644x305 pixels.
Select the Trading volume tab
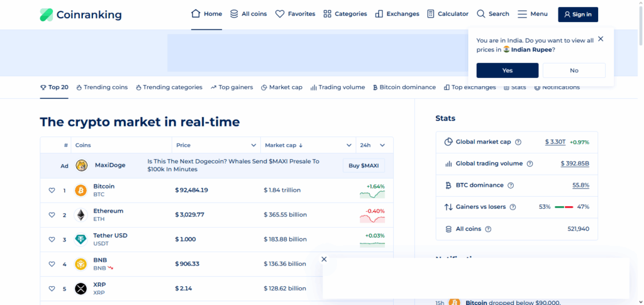[338, 87]
